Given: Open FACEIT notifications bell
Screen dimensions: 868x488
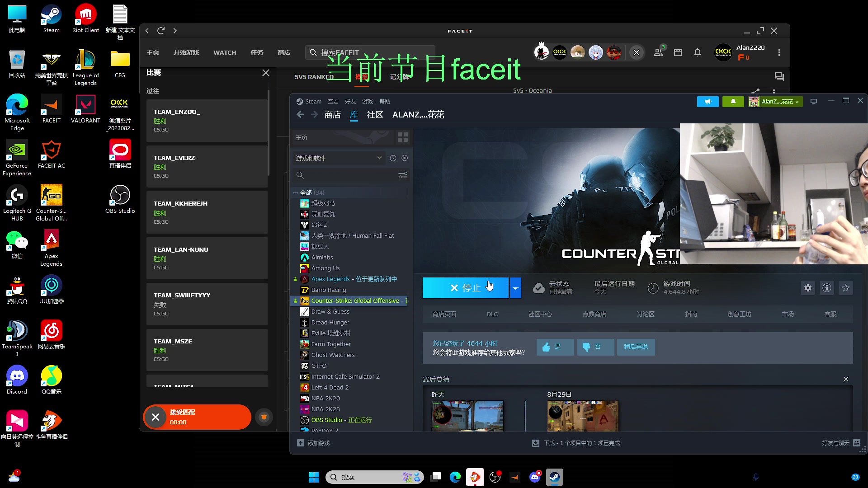Looking at the screenshot, I should coord(698,52).
